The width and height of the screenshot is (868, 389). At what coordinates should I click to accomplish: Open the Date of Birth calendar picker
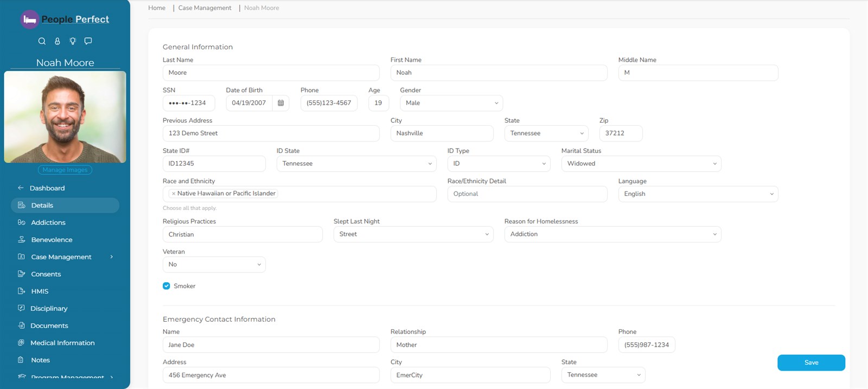pos(280,103)
